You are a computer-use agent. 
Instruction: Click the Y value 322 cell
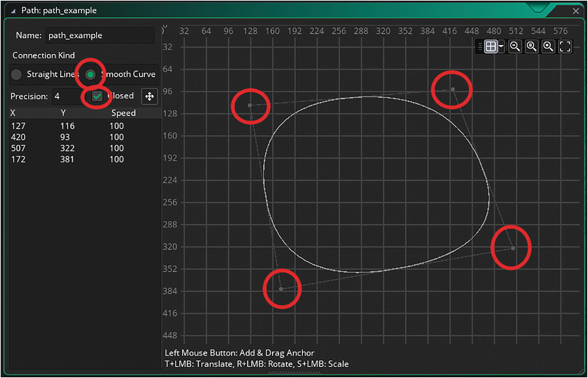click(67, 148)
